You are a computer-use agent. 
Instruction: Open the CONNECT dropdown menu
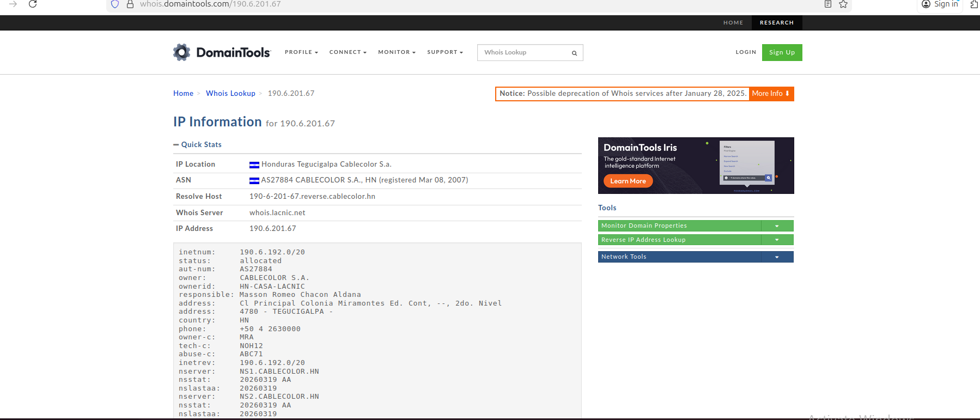tap(348, 52)
